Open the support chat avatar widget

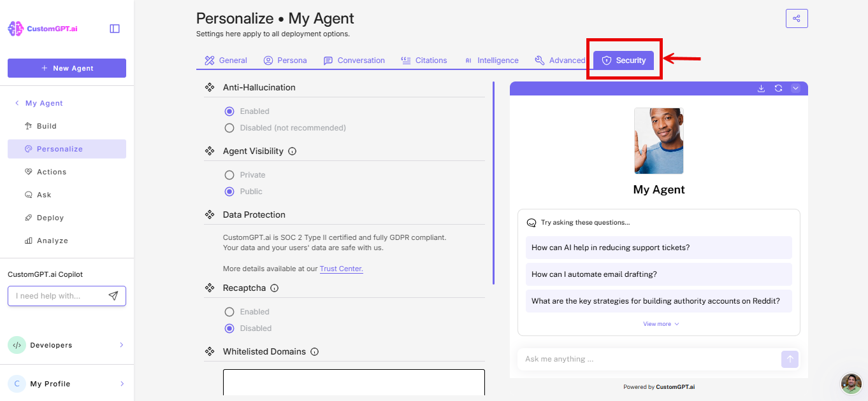pyautogui.click(x=851, y=384)
